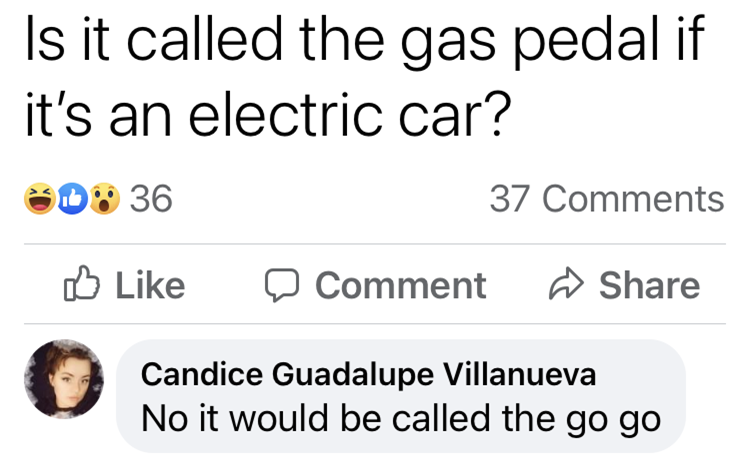Tap the Comment label text
This screenshot has width=750, height=463.
click(401, 286)
